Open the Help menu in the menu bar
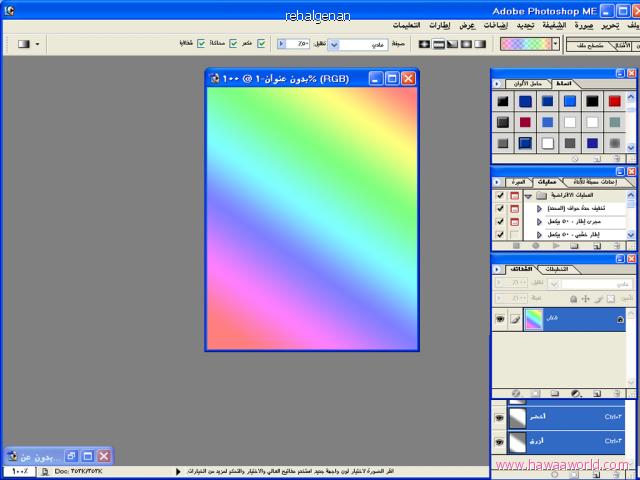This screenshot has height=480, width=640. click(x=405, y=25)
